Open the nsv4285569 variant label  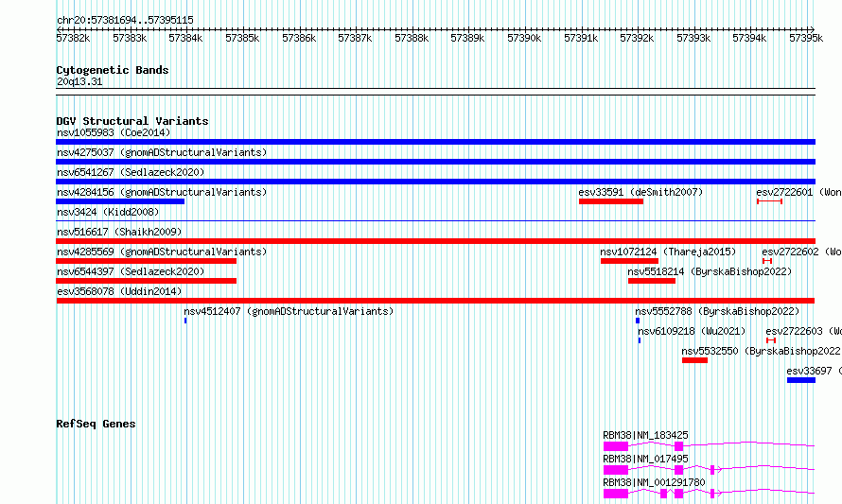tap(162, 252)
